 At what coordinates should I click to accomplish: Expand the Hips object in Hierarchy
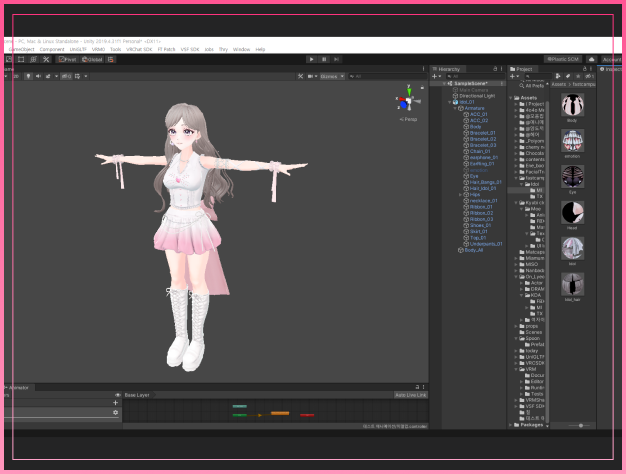coord(460,194)
